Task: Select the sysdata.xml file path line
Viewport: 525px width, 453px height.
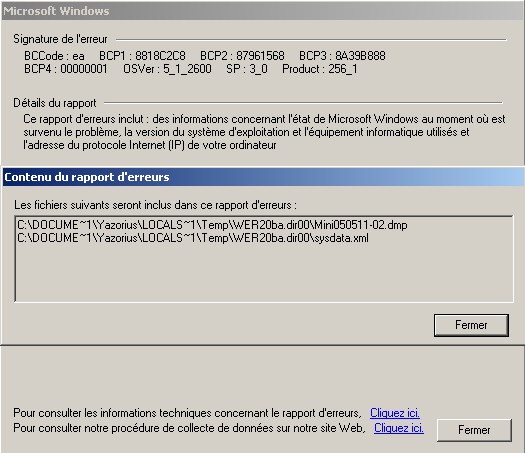Action: (193, 238)
